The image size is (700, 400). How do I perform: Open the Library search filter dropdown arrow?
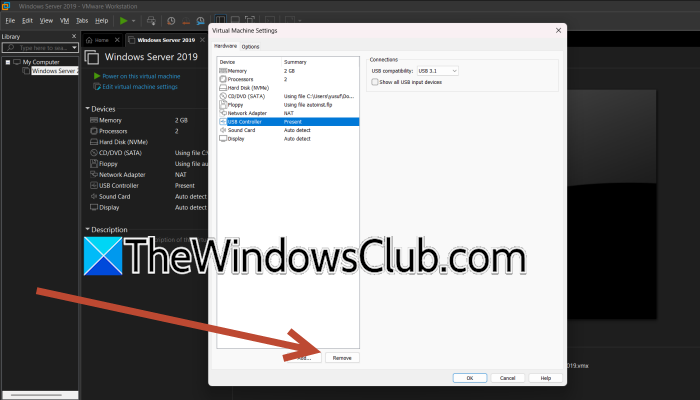click(x=75, y=47)
